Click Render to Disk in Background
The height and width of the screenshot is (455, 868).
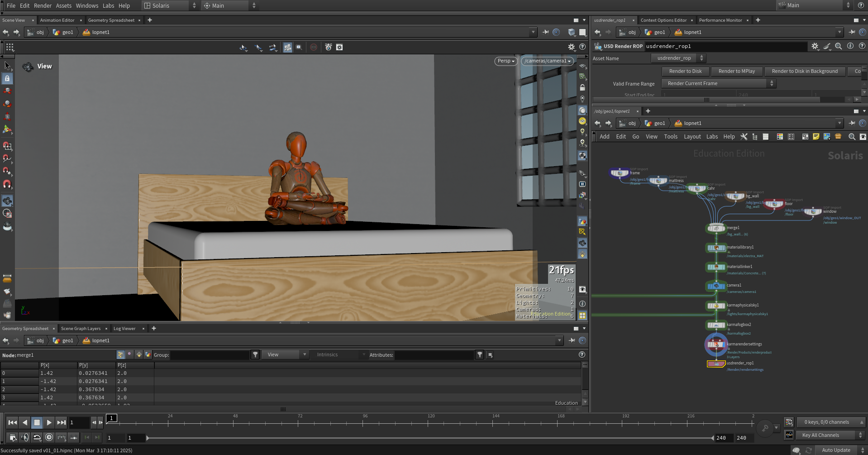point(805,71)
